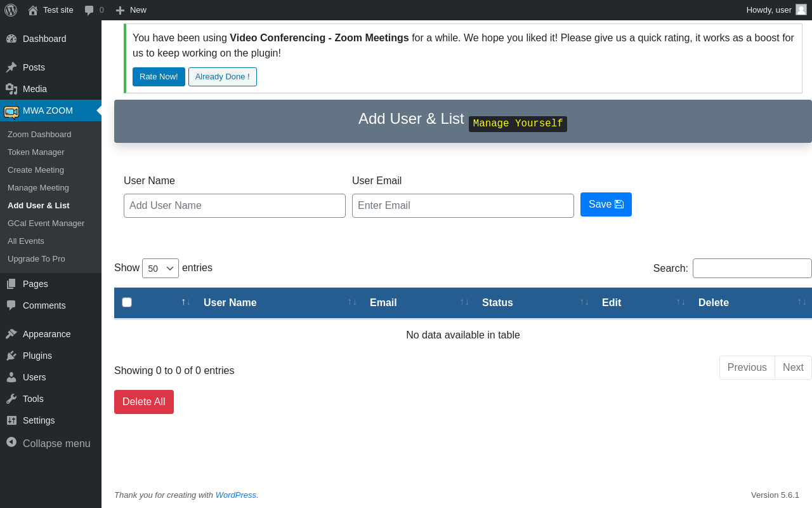The width and height of the screenshot is (812, 508).
Task: Click the Version 5.6.1 text
Action: 775,495
